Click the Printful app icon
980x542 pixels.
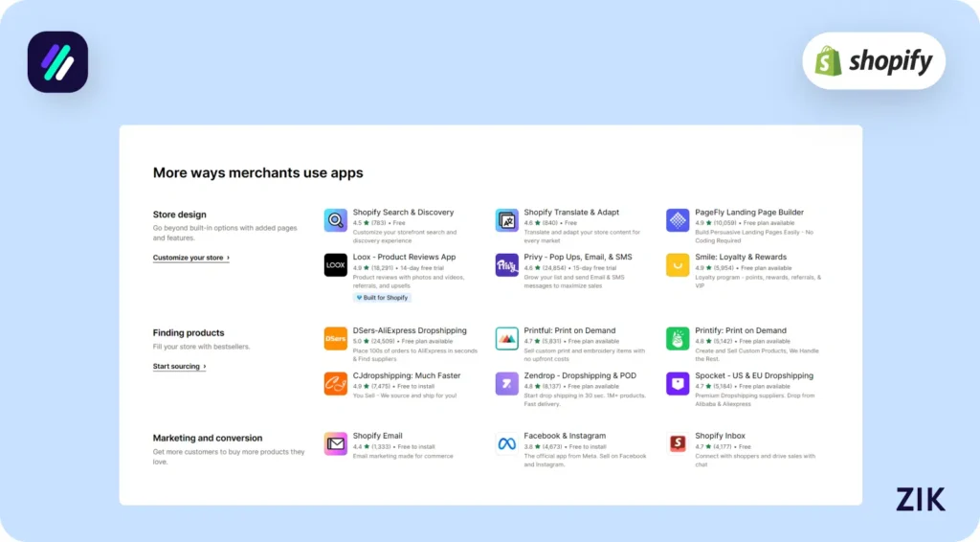[507, 339]
